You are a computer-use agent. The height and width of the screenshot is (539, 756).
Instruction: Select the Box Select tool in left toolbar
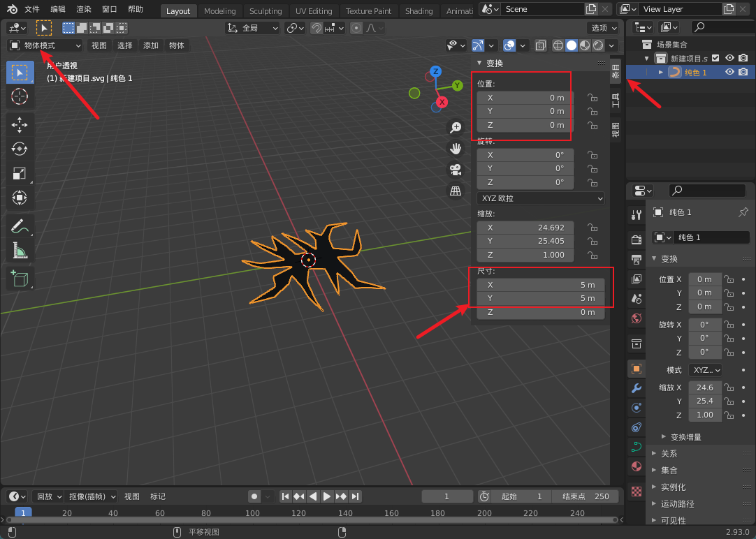20,72
